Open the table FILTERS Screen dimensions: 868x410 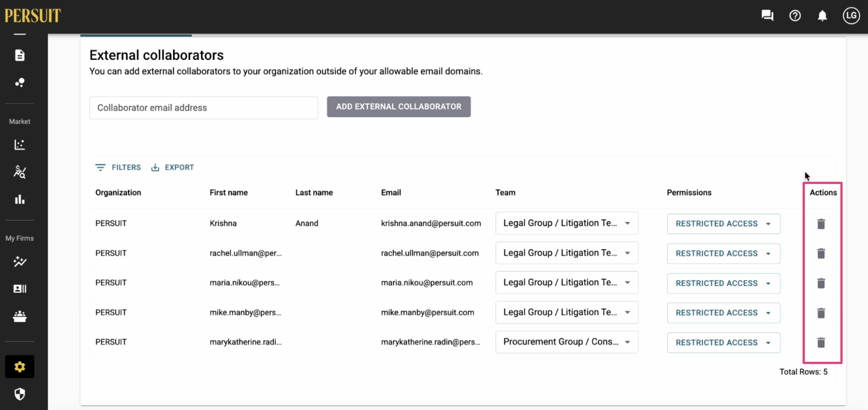click(x=118, y=168)
